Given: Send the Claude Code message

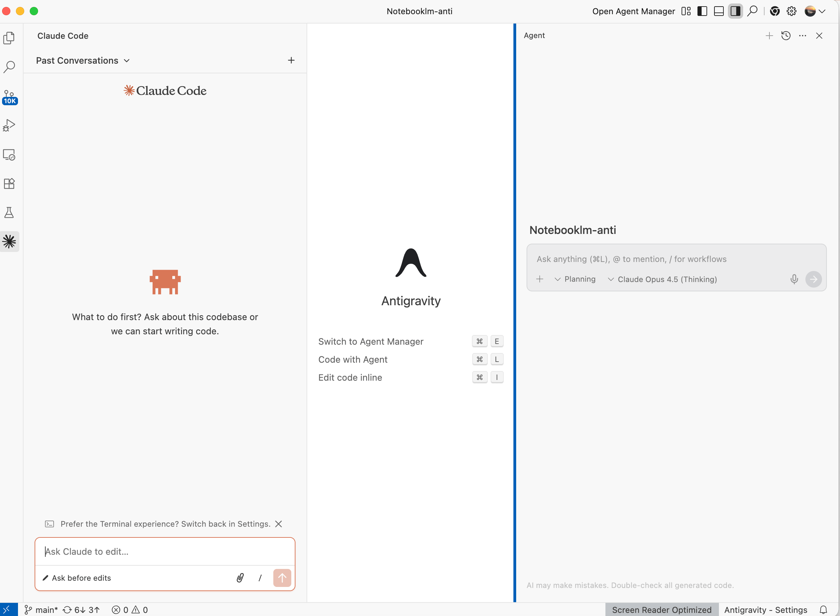Looking at the screenshot, I should pos(282,578).
